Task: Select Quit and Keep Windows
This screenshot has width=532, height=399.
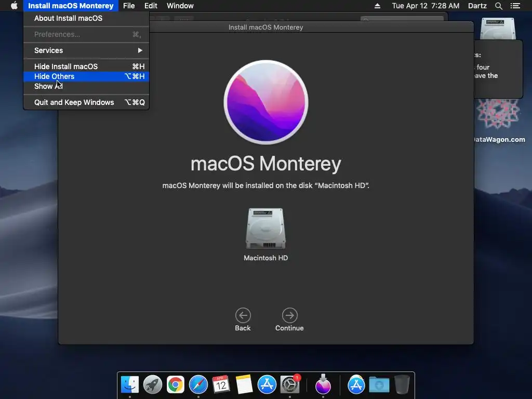Action: pos(86,102)
